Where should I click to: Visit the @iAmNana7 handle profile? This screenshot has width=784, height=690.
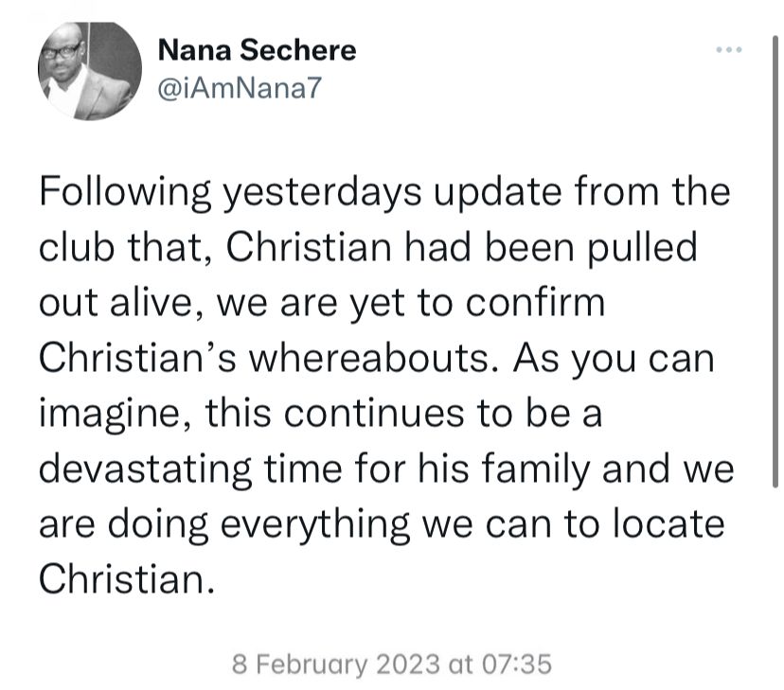click(x=239, y=88)
